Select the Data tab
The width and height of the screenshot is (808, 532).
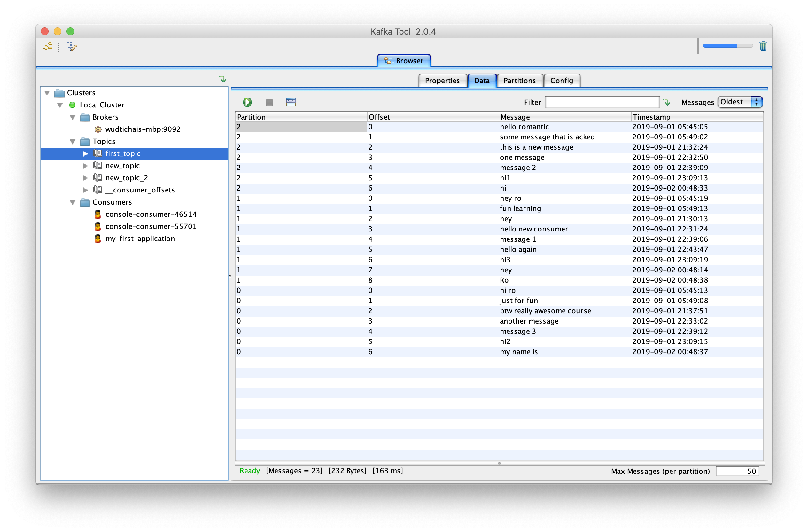[x=482, y=81]
